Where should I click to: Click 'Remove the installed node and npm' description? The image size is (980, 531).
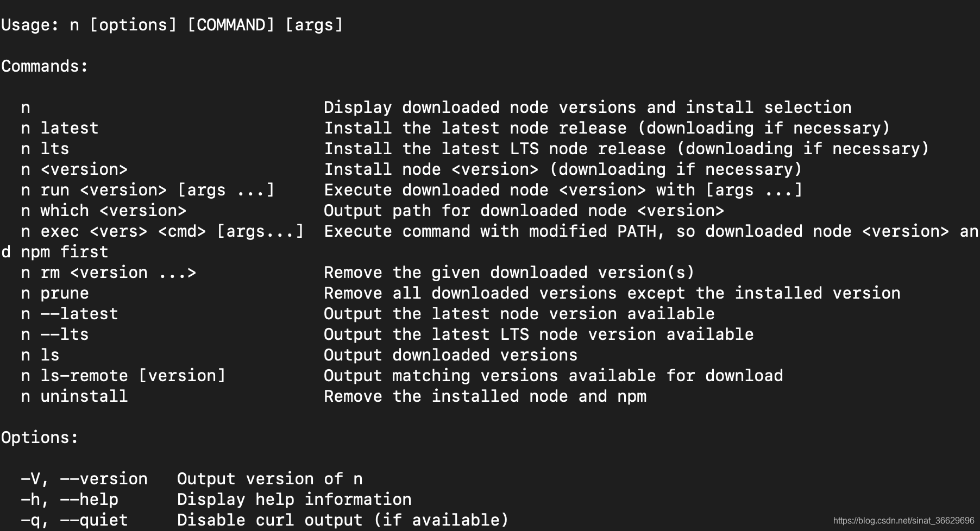[x=485, y=396]
